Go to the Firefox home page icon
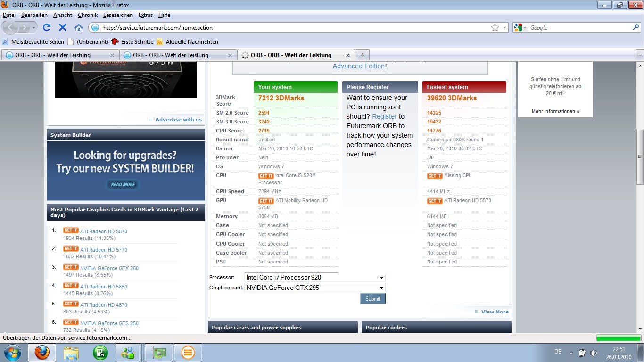The height and width of the screenshot is (362, 644). (x=79, y=27)
